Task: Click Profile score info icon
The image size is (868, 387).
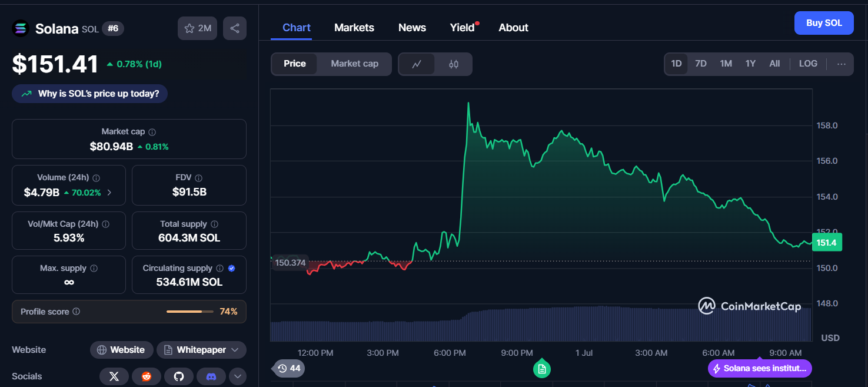Action: [x=77, y=312]
